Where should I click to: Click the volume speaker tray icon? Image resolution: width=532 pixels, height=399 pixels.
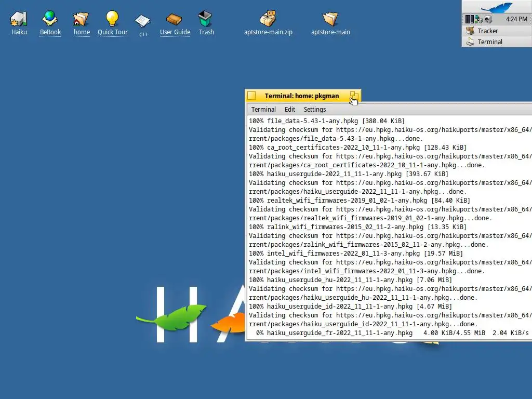(x=488, y=19)
